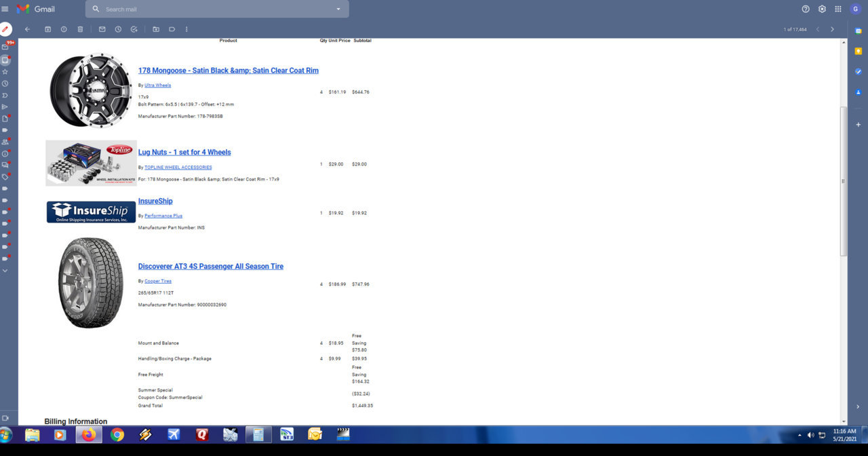The image size is (868, 456).
Task: Click the Billing Information heading
Action: 76,421
